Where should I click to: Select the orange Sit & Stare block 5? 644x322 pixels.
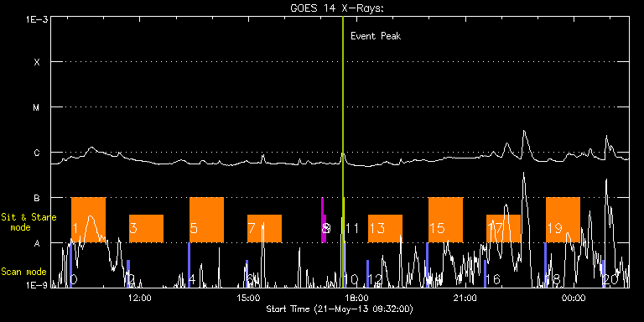coord(206,220)
